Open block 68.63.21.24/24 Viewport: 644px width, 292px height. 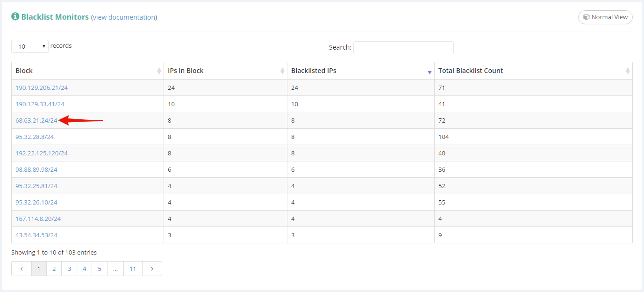point(36,121)
